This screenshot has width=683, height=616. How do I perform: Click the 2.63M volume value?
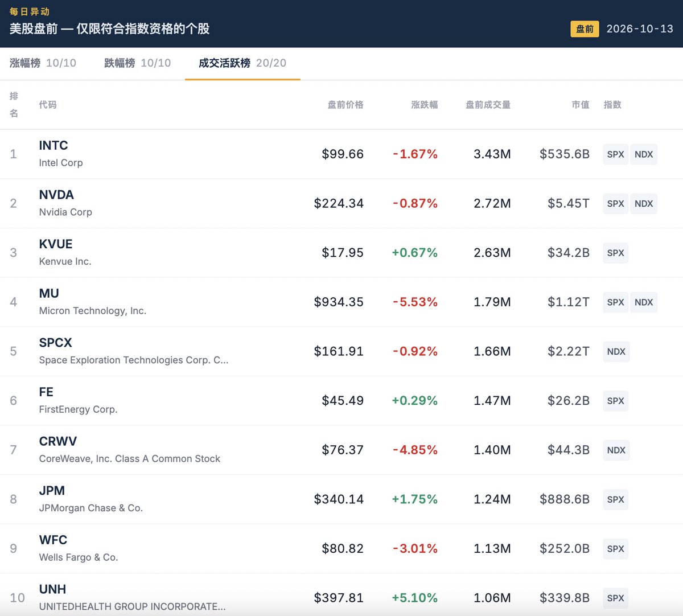coord(492,253)
